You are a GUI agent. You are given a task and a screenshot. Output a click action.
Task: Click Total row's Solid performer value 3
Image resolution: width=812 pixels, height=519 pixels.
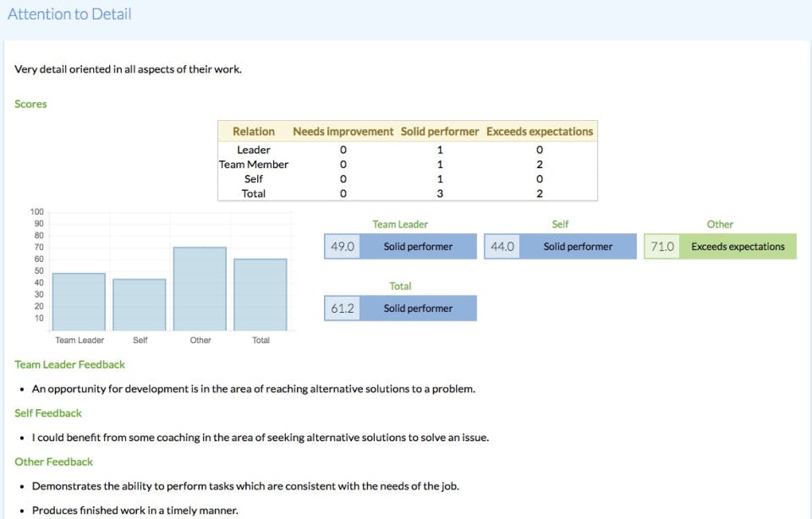click(x=440, y=194)
